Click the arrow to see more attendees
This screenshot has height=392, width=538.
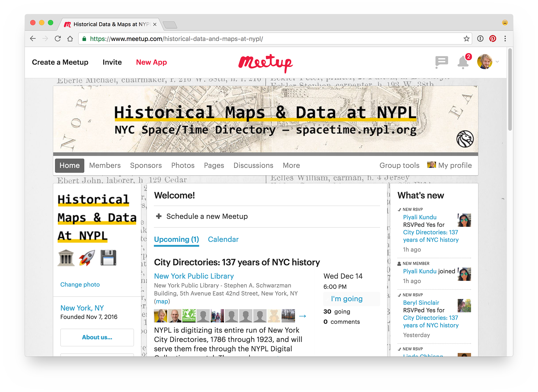point(303,316)
